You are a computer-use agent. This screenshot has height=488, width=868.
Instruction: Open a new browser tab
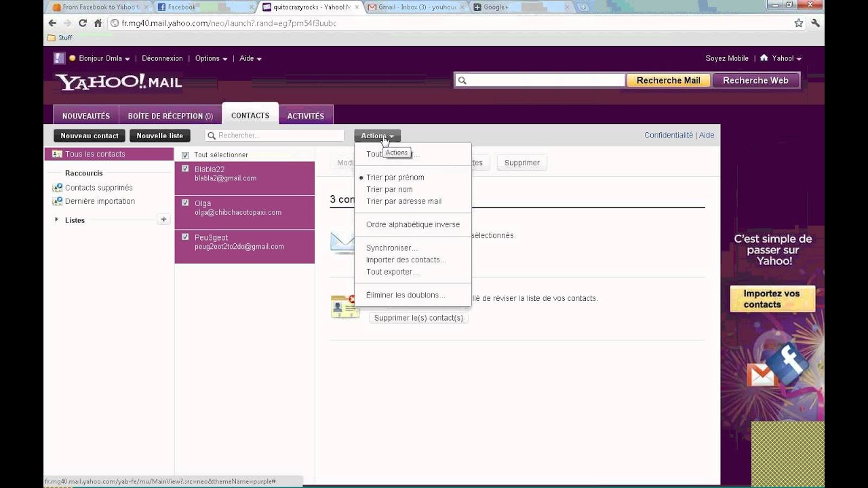583,7
